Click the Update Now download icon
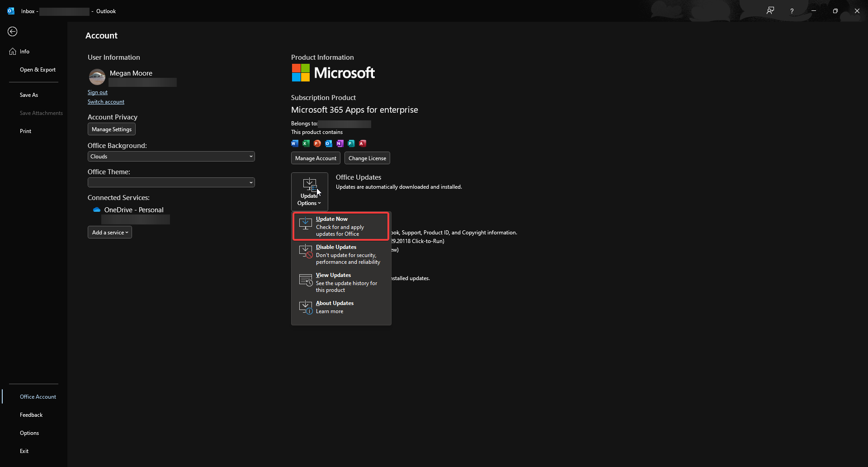 (306, 223)
